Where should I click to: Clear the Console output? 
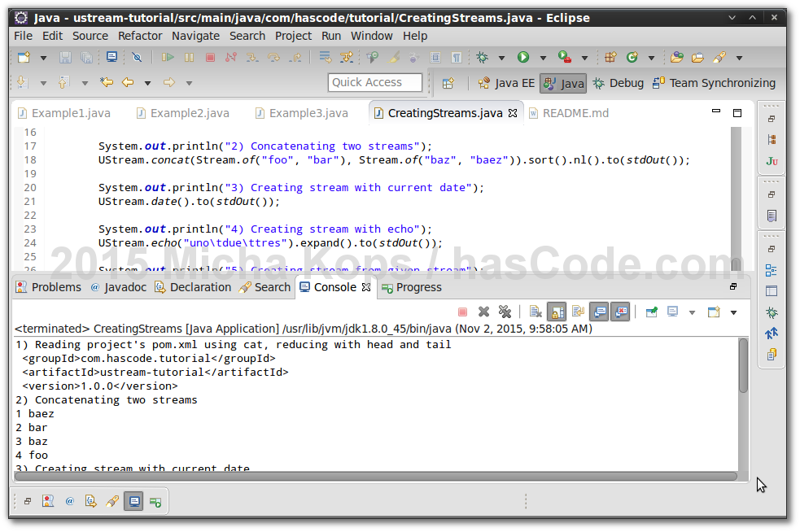537,312
